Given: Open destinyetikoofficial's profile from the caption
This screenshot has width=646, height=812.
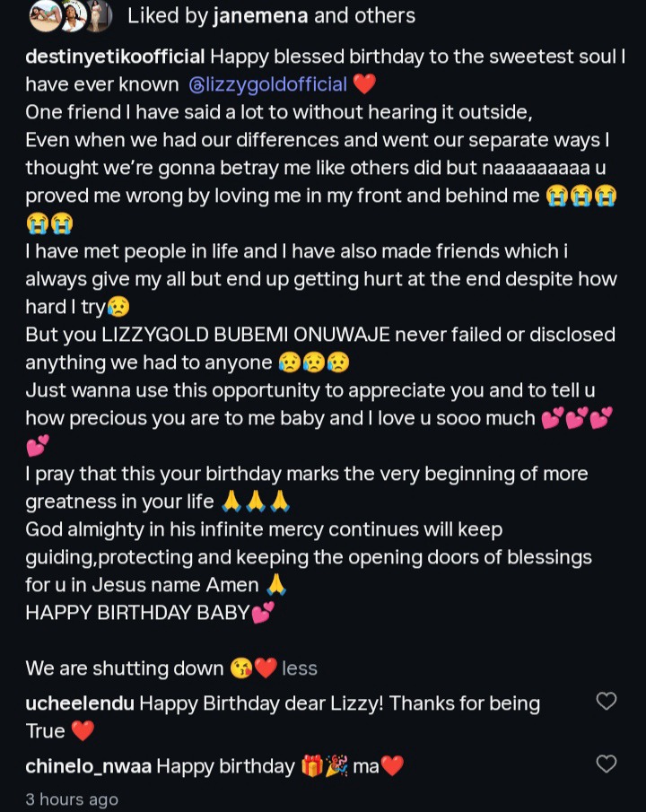Looking at the screenshot, I should 116,57.
